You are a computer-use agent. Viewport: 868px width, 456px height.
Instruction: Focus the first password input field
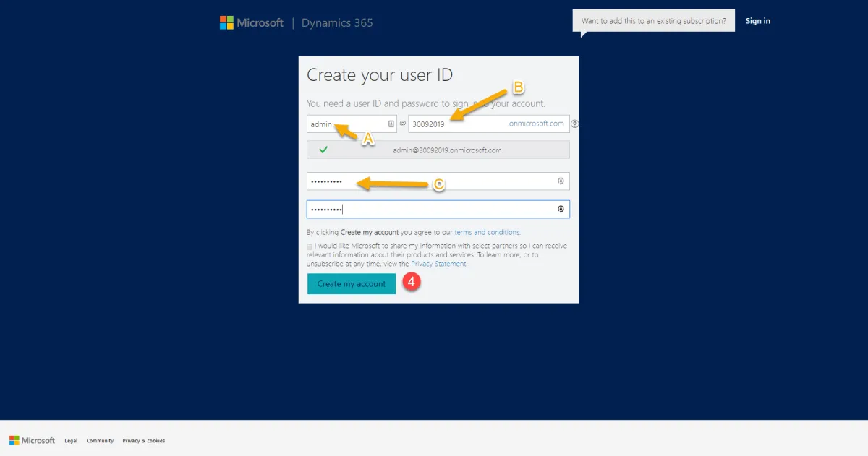pyautogui.click(x=438, y=181)
